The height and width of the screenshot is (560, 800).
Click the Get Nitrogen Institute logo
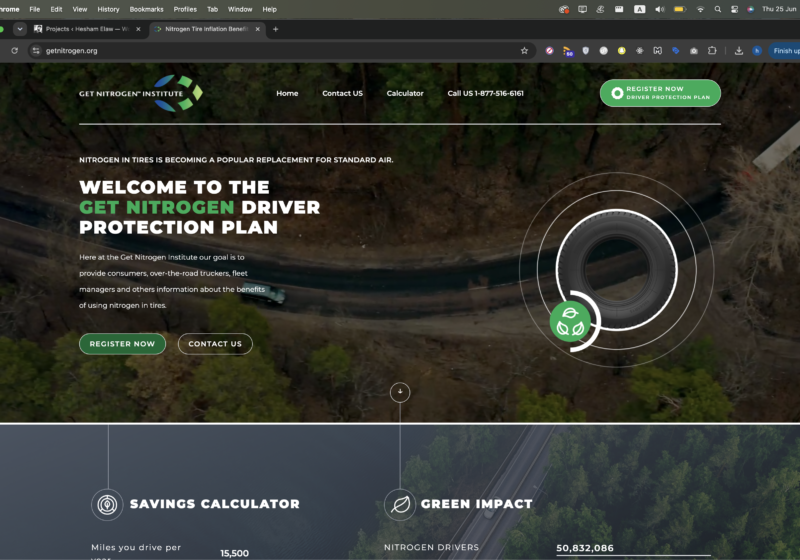[x=141, y=93]
